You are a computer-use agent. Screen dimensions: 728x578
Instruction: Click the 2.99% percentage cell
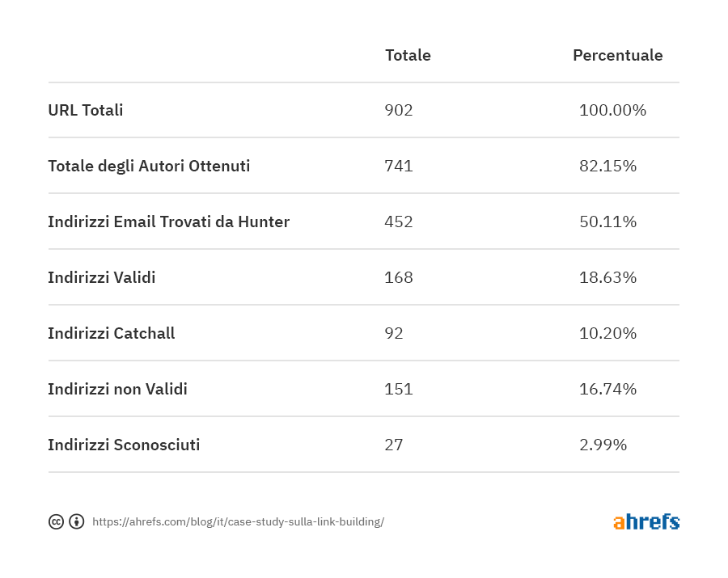coord(603,445)
